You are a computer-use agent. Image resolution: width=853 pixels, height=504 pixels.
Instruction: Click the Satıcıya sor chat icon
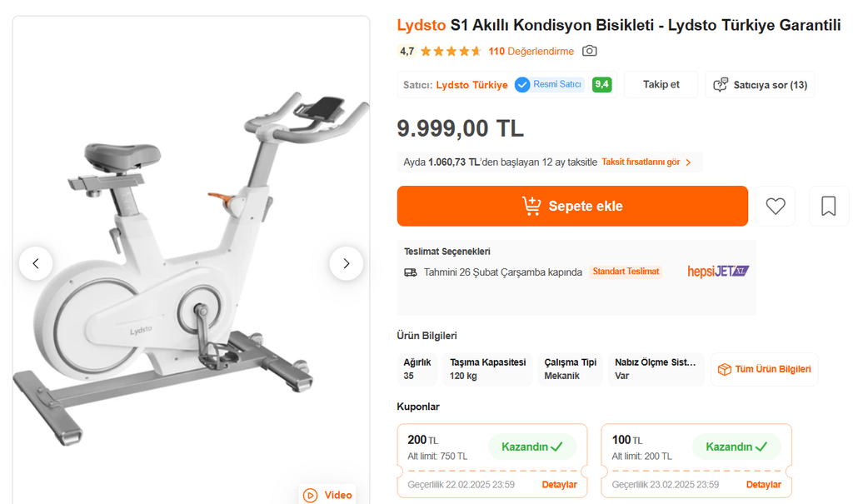pyautogui.click(x=721, y=85)
